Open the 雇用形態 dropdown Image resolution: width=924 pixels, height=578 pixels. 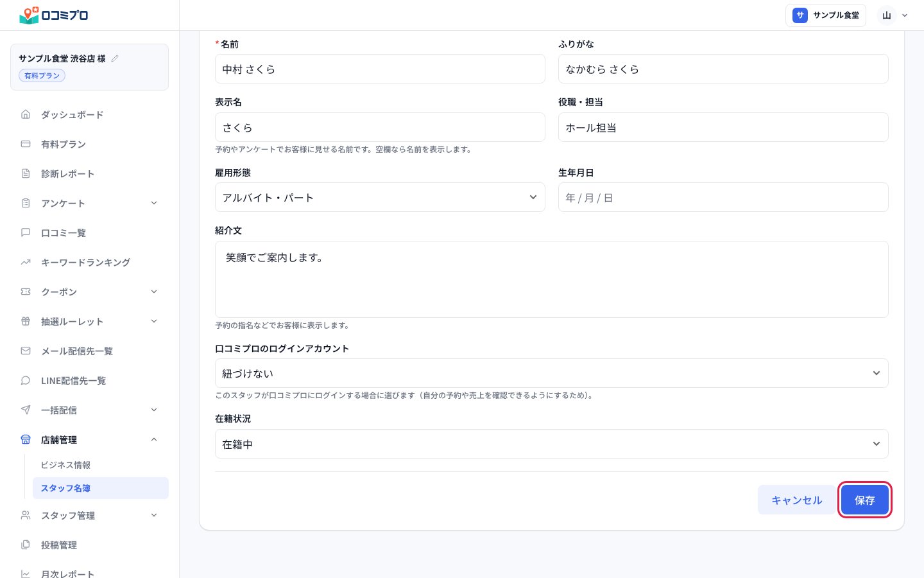click(380, 197)
